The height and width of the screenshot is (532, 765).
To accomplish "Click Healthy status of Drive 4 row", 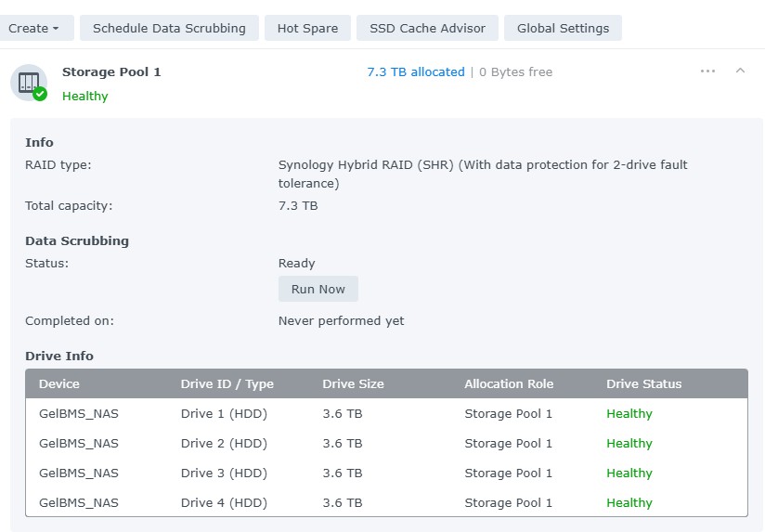I will coord(629,503).
